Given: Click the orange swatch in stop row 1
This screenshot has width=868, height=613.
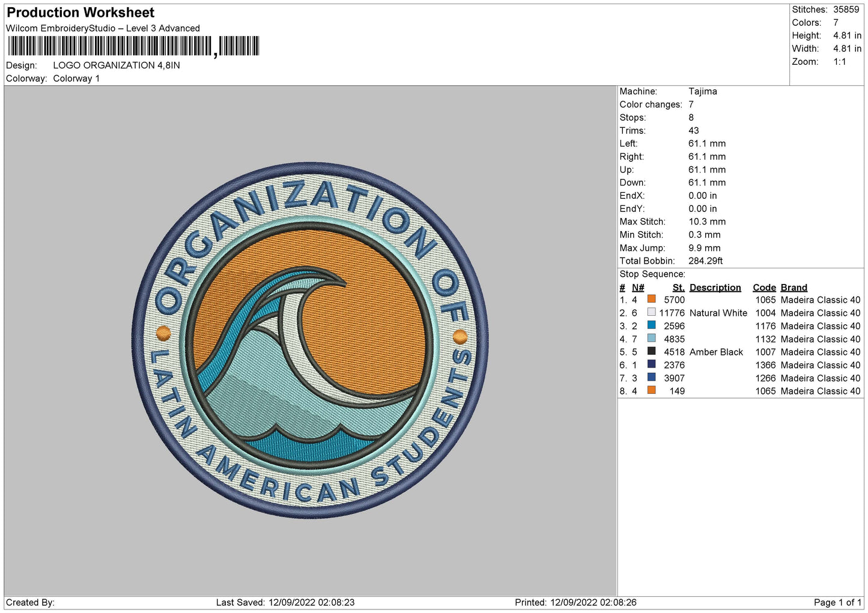Looking at the screenshot, I should coord(651,299).
